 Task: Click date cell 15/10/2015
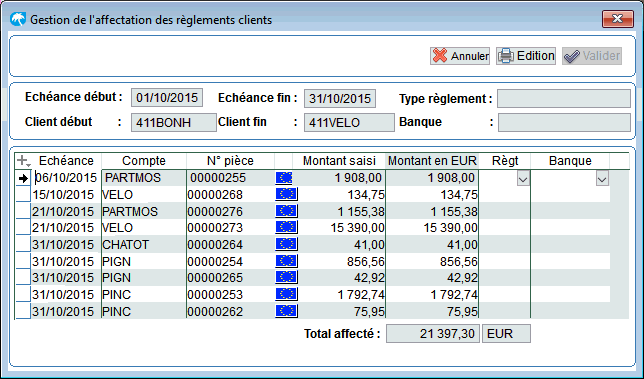pyautogui.click(x=66, y=195)
